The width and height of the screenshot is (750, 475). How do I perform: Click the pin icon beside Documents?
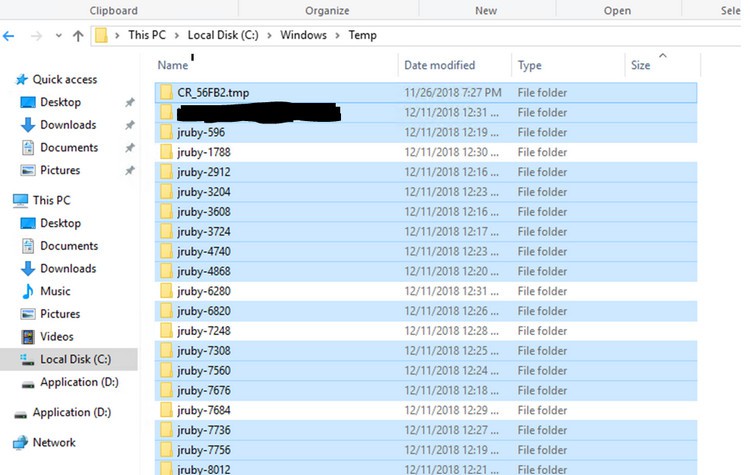coord(130,148)
